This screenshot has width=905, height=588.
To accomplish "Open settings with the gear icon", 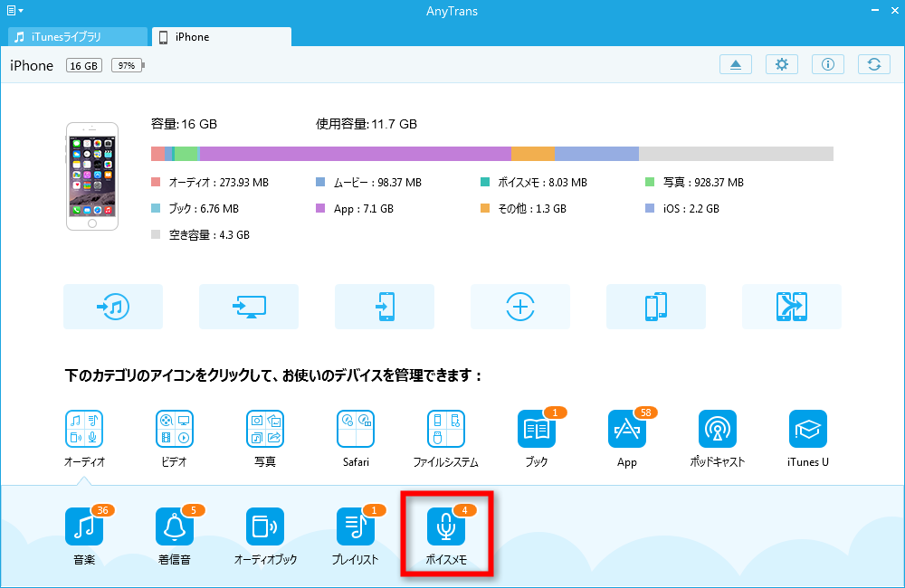I will coord(782,64).
